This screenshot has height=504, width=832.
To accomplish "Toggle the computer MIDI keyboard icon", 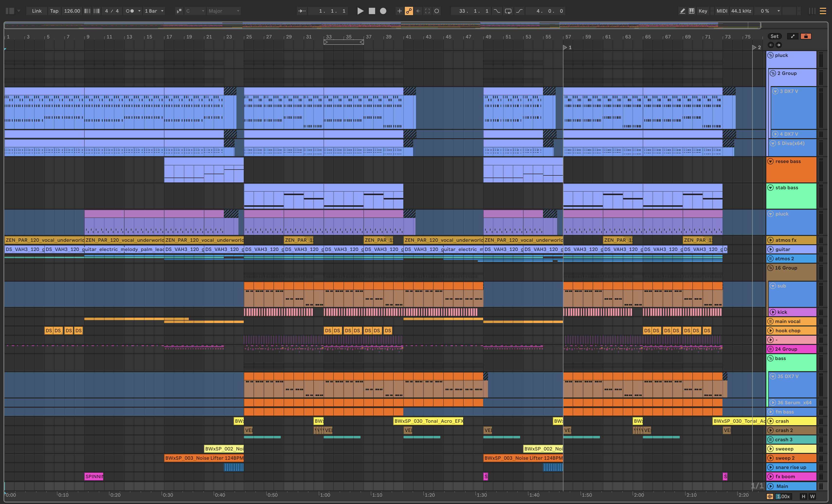I will [x=692, y=11].
